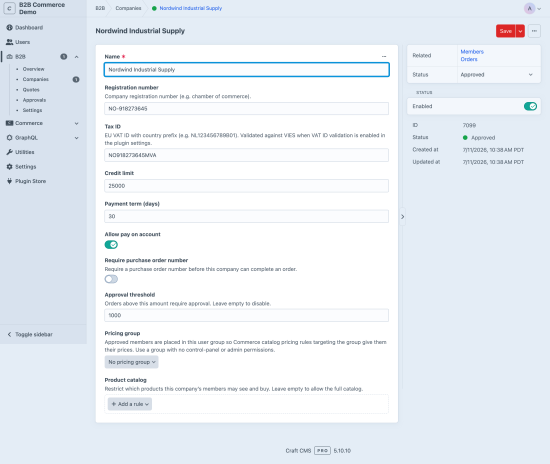Focus the Registration number input
Image resolution: width=550 pixels, height=464 pixels.
247,109
